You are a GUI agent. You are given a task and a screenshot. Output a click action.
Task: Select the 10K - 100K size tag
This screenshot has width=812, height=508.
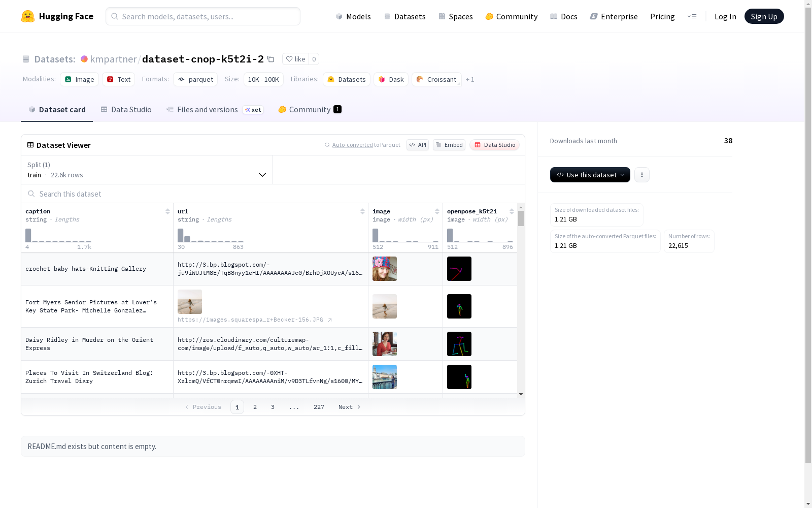tap(263, 79)
